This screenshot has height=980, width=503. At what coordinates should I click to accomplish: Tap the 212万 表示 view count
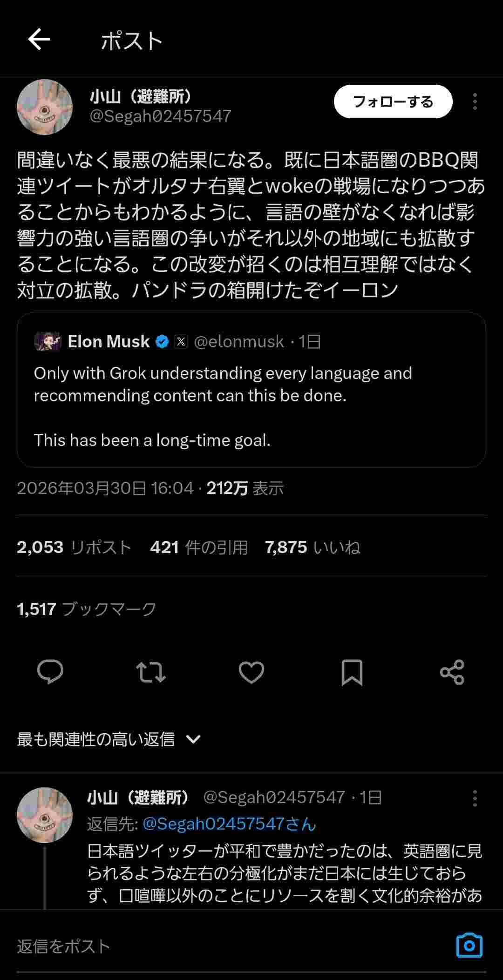(245, 488)
